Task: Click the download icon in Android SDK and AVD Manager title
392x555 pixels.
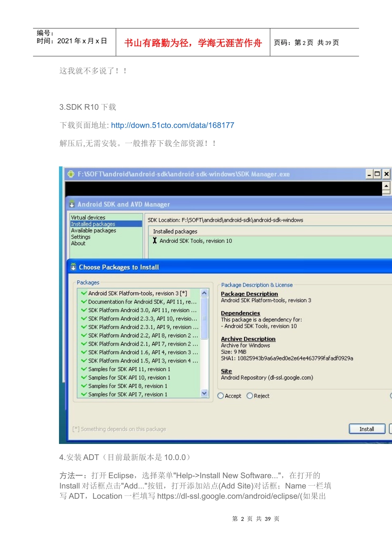Action: click(72, 204)
